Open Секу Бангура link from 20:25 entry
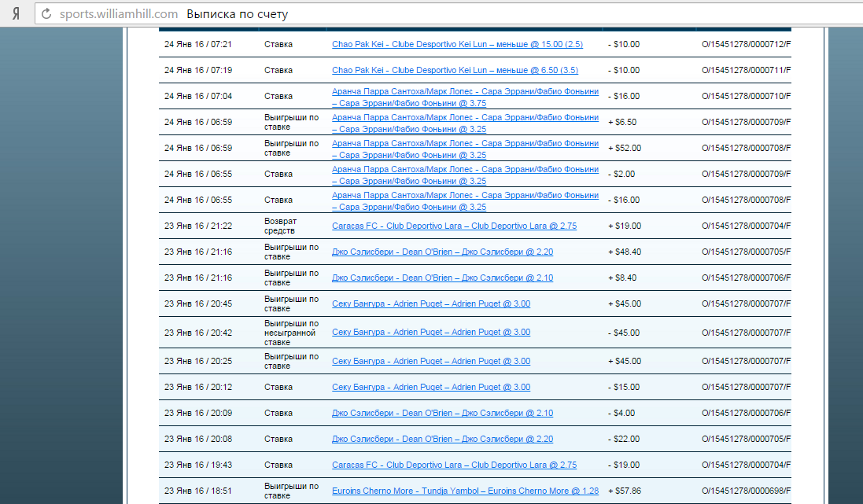The width and height of the screenshot is (863, 504). click(x=431, y=362)
